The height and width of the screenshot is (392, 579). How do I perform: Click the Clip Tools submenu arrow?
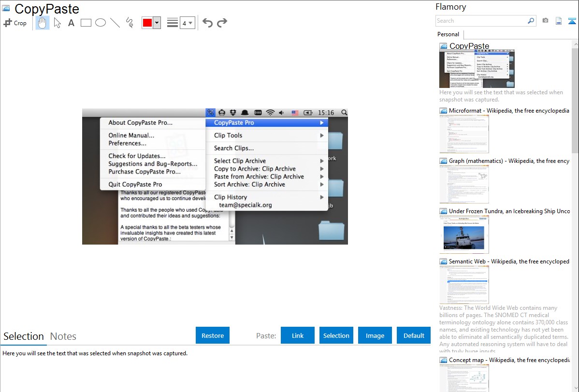[322, 136]
